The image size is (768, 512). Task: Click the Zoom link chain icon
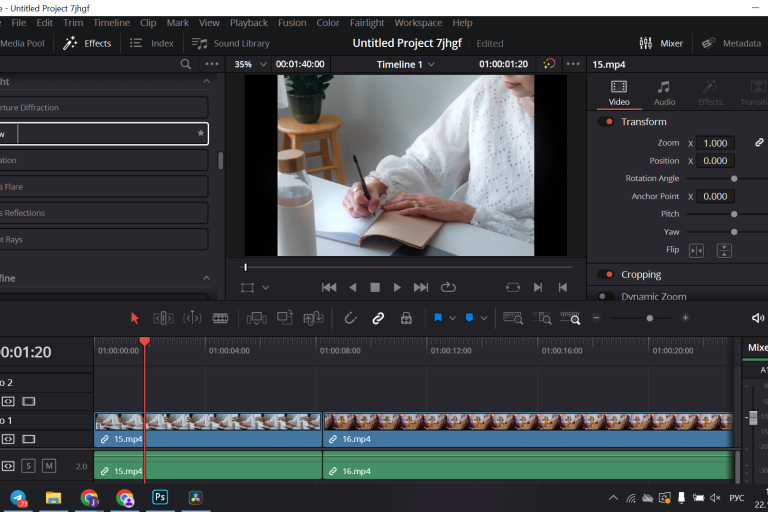(x=759, y=143)
